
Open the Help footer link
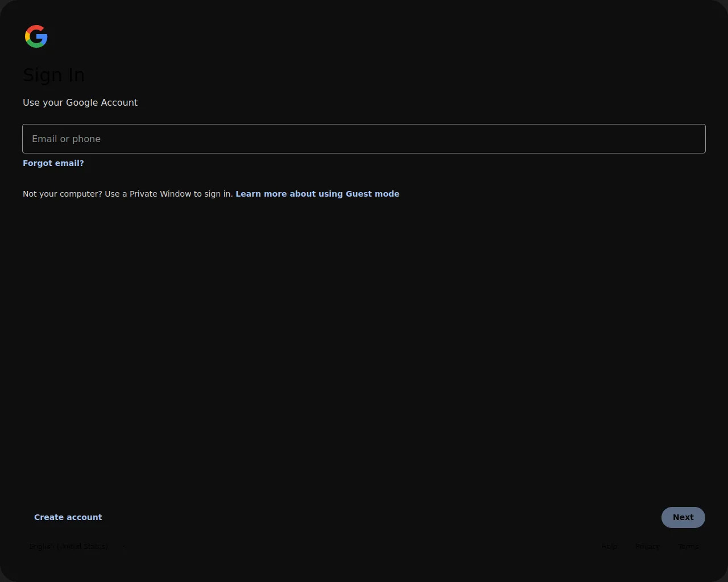point(609,547)
